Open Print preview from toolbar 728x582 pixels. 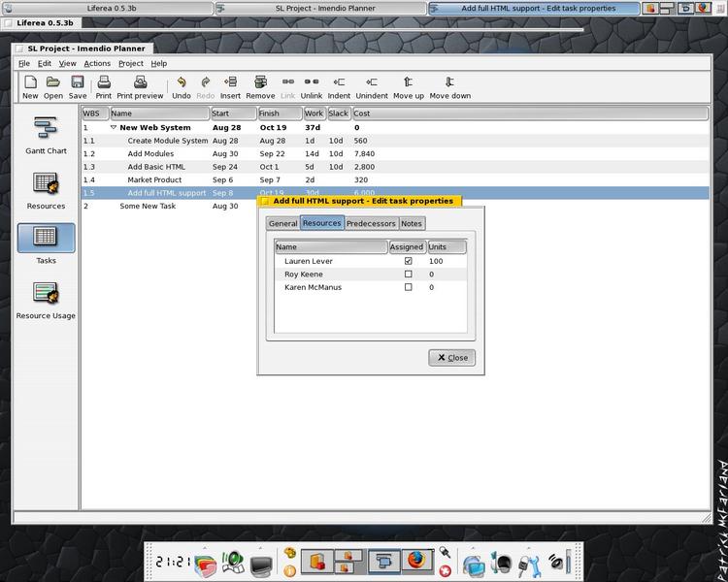coord(140,87)
